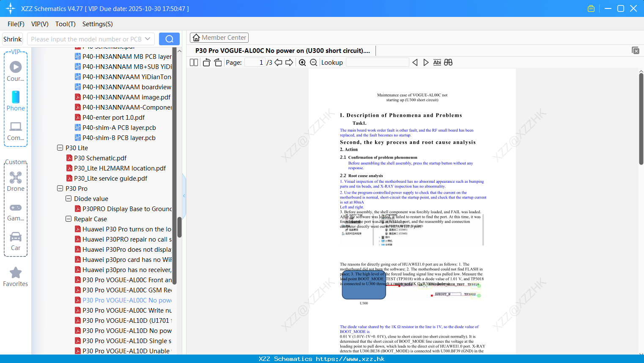The height and width of the screenshot is (363, 644).
Task: Select the Phone category
Action: click(x=16, y=101)
